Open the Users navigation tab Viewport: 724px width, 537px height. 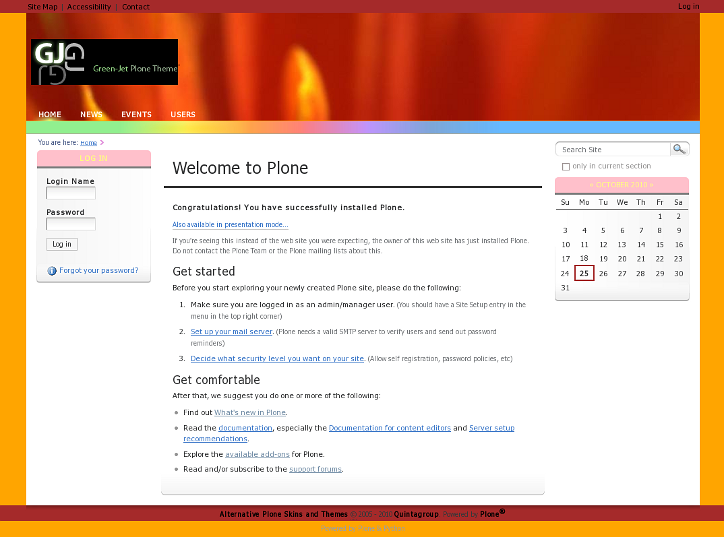tap(183, 114)
